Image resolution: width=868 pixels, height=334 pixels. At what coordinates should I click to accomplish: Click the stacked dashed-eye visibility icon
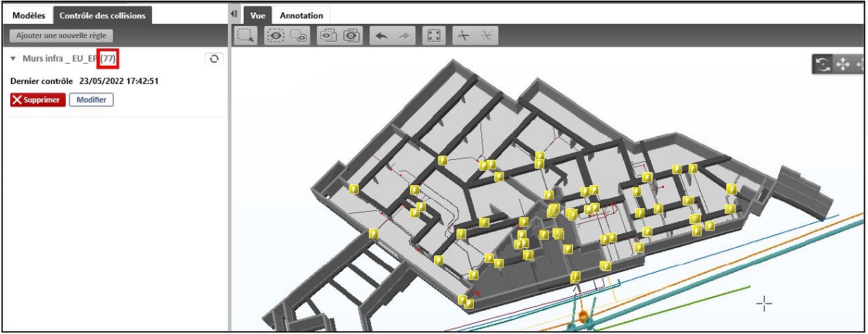point(328,35)
